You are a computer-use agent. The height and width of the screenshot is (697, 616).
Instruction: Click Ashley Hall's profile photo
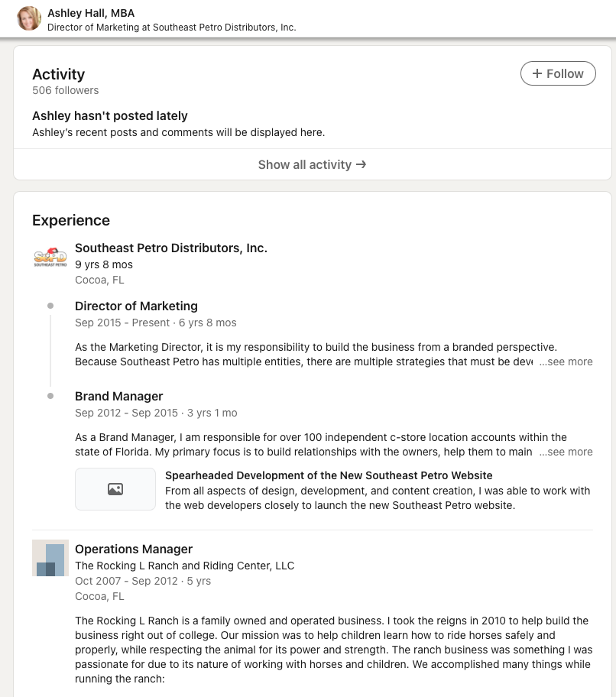click(29, 18)
